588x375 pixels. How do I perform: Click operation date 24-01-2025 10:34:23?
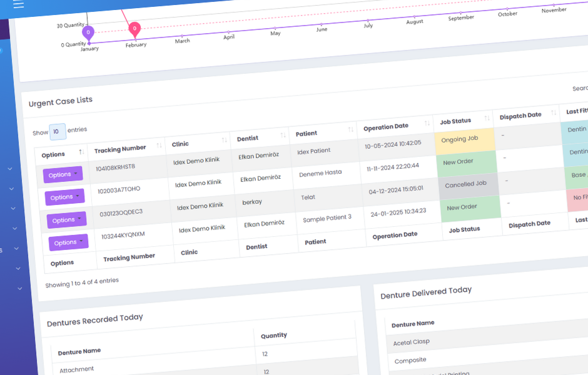pos(398,212)
